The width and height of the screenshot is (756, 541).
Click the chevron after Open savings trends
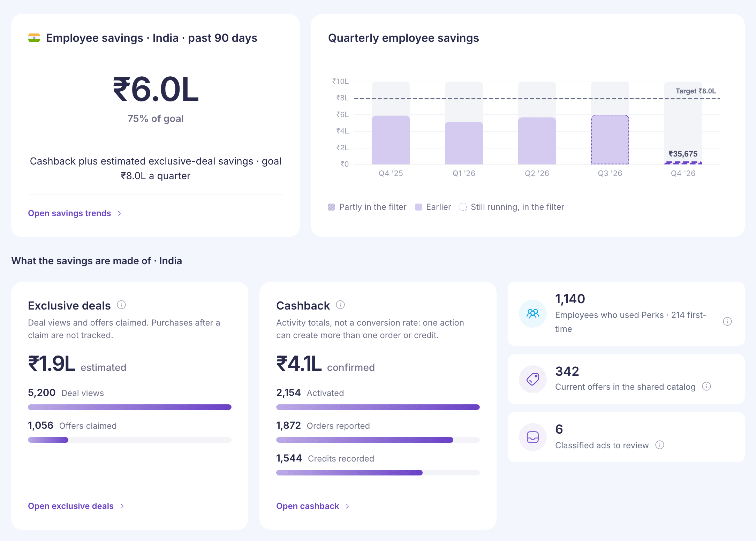(119, 213)
